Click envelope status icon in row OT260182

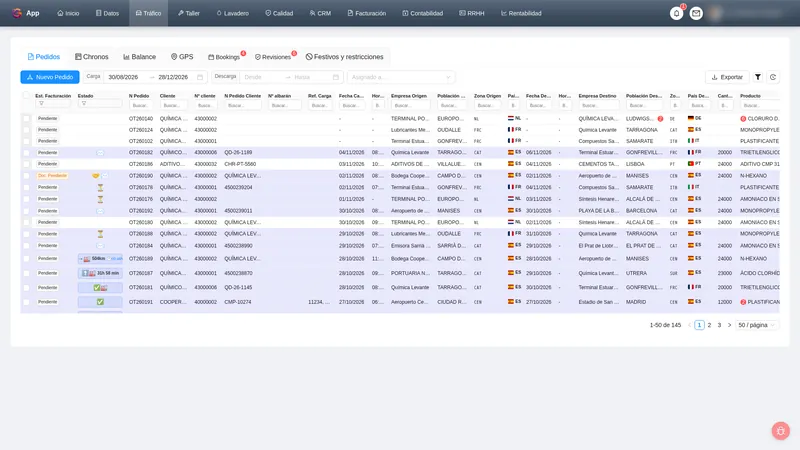[100, 153]
